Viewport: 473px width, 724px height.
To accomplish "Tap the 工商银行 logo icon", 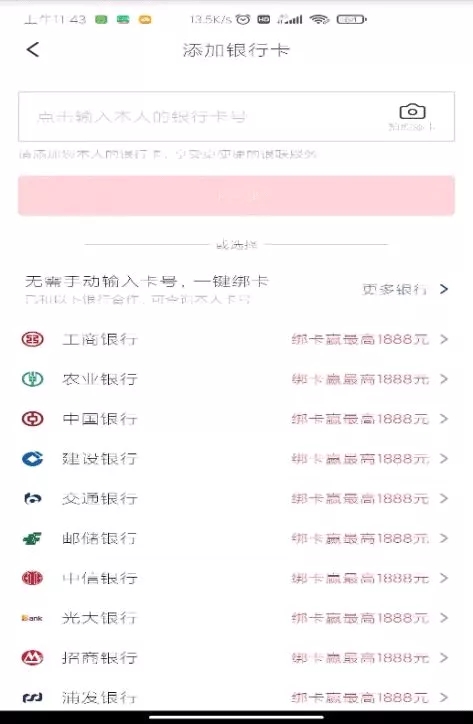I will 32,339.
